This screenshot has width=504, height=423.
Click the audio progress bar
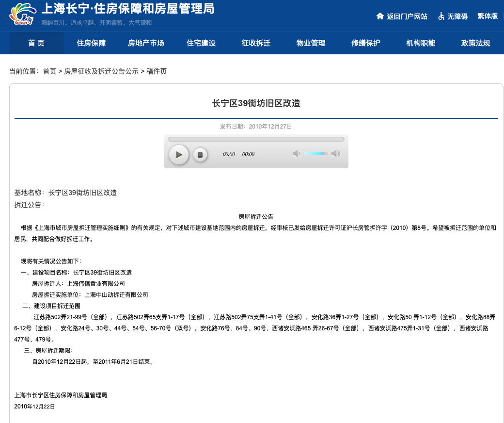[256, 139]
